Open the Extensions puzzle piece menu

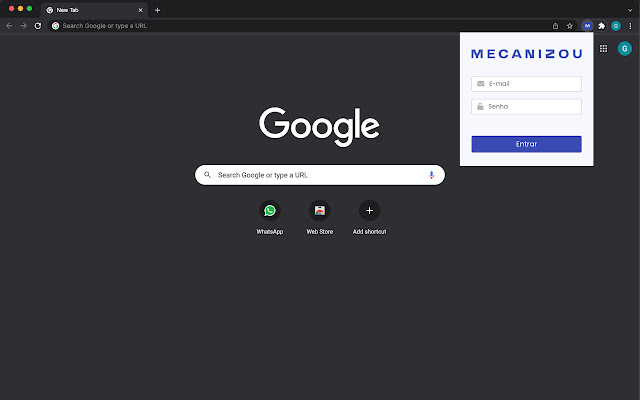601,26
